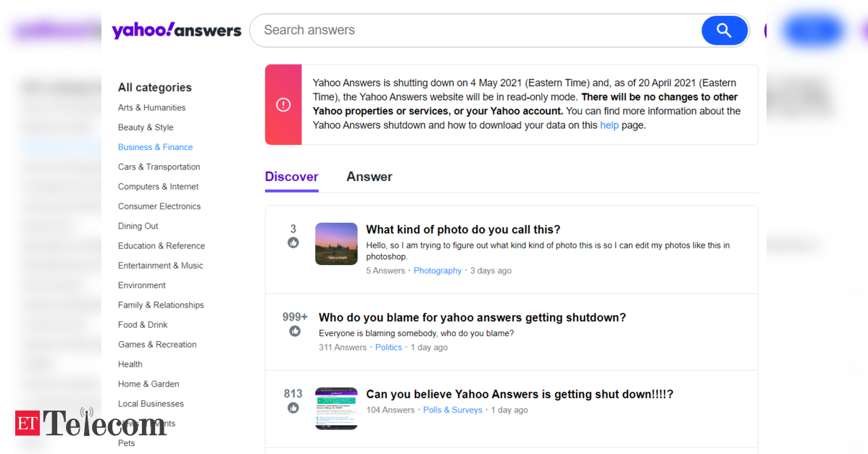868x454 pixels.
Task: Switch to the Answer tab
Action: pos(370,177)
